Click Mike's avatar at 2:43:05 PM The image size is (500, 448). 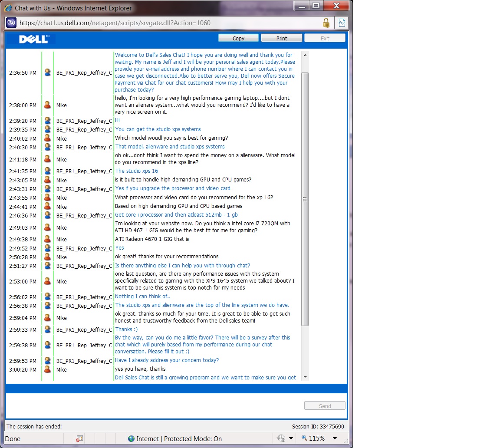point(47,180)
